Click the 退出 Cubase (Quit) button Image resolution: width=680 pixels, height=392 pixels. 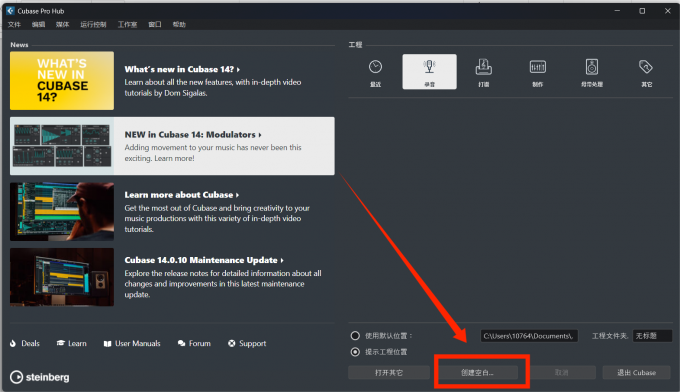click(x=636, y=372)
